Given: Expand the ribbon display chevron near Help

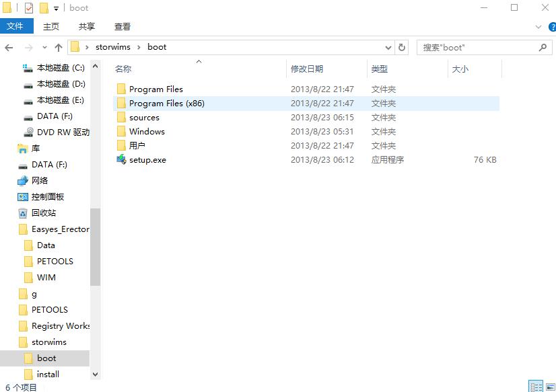Looking at the screenshot, I should (x=538, y=26).
